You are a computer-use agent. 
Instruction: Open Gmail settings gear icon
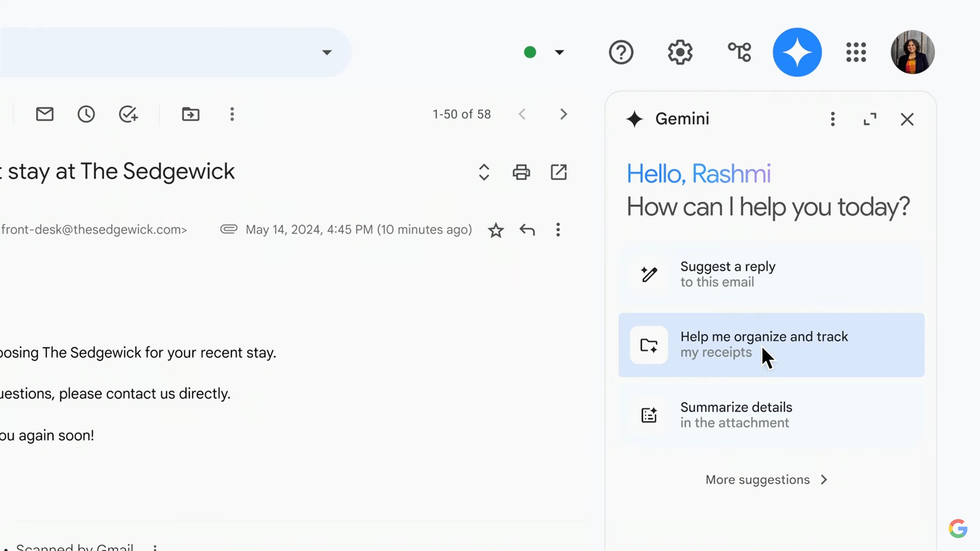pos(680,52)
